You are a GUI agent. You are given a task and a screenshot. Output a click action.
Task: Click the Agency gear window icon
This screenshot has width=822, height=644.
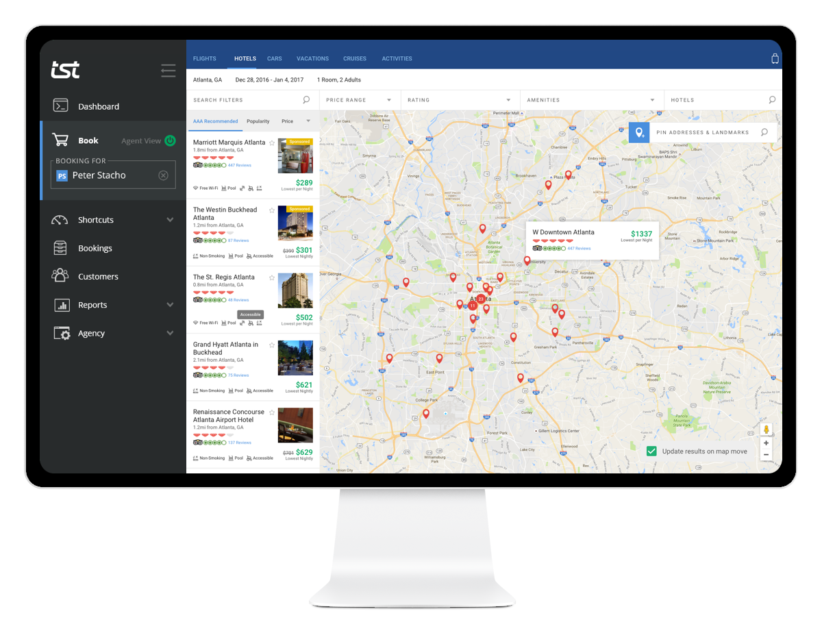point(62,333)
